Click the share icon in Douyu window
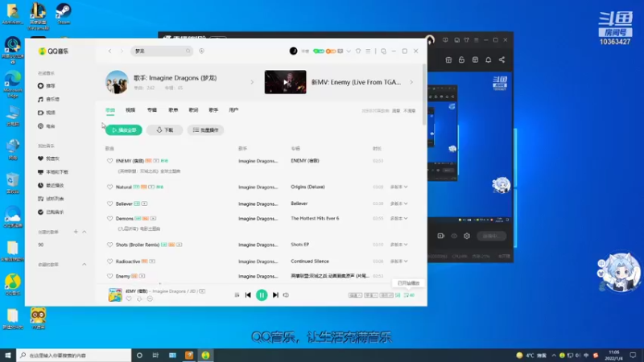This screenshot has width=644, height=362. pyautogui.click(x=502, y=60)
